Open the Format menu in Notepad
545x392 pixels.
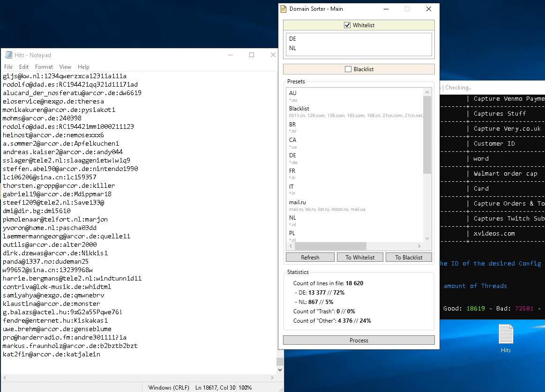[x=44, y=67]
